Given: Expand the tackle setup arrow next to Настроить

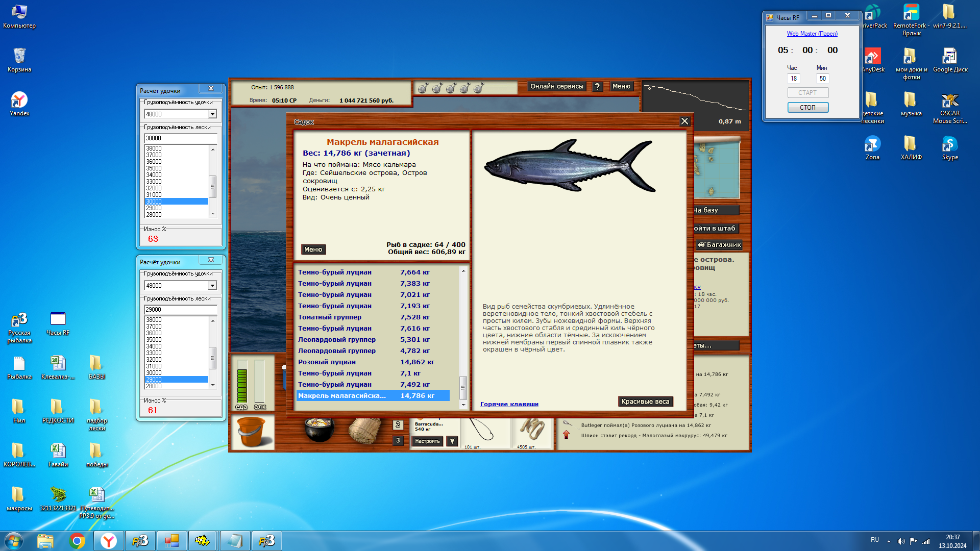Looking at the screenshot, I should (452, 441).
